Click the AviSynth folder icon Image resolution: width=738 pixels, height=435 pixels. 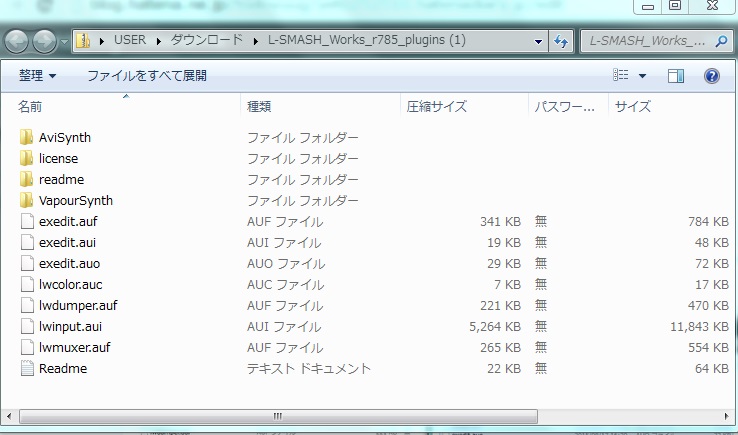click(x=27, y=137)
